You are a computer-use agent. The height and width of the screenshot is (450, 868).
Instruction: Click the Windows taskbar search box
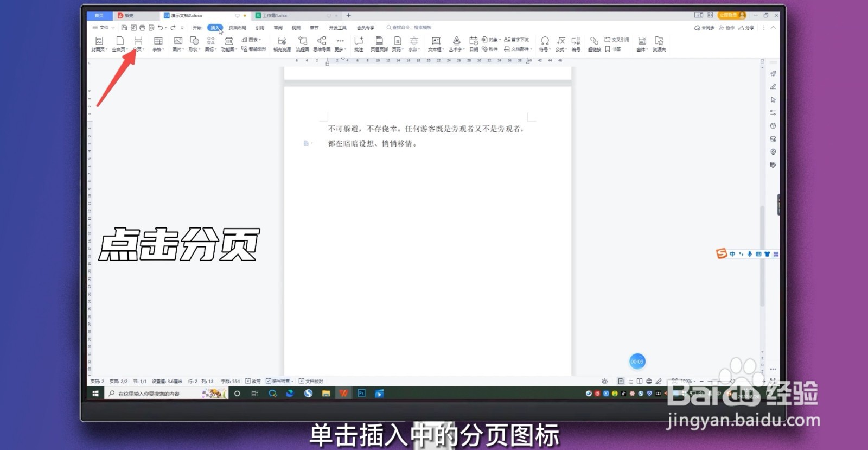tap(166, 394)
